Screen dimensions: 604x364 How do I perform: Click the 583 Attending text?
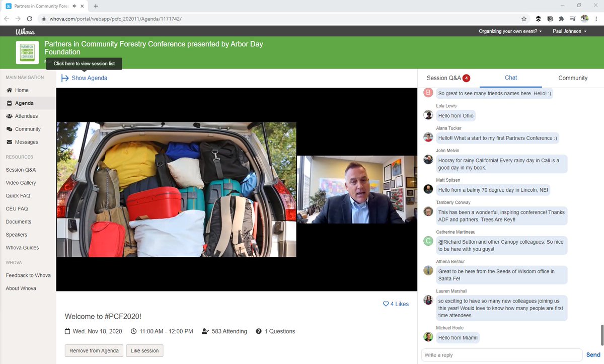[x=230, y=331]
